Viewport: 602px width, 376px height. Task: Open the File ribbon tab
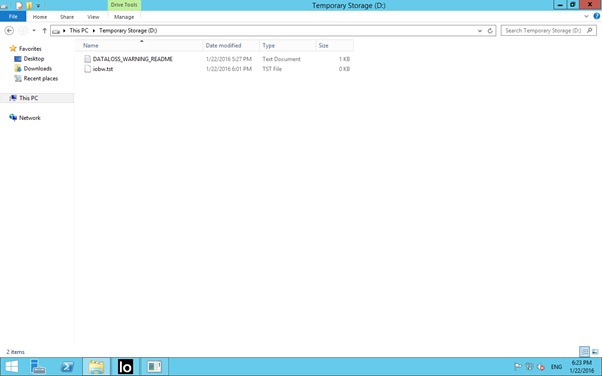coord(13,17)
